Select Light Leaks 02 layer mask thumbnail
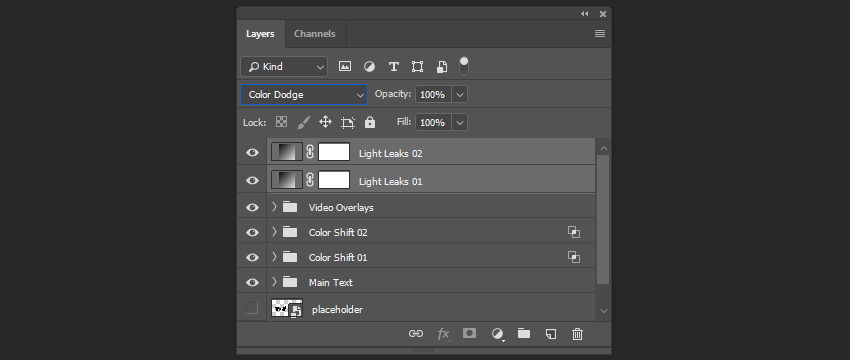The width and height of the screenshot is (850, 360). [x=334, y=152]
